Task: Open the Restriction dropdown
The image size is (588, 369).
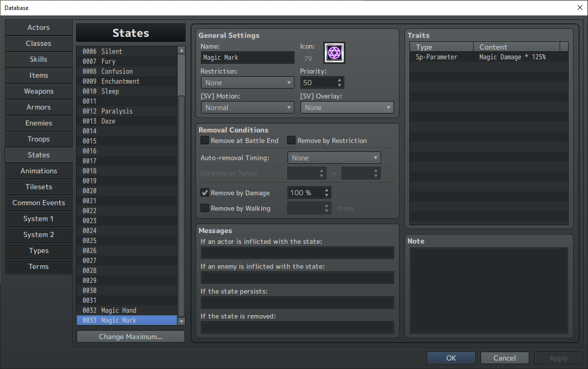Action: pos(248,83)
